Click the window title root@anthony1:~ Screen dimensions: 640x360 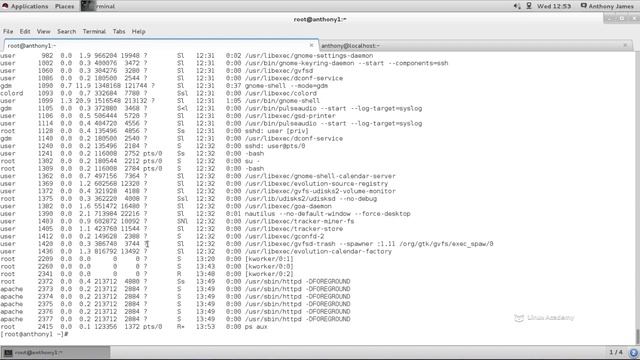(x=320, y=19)
